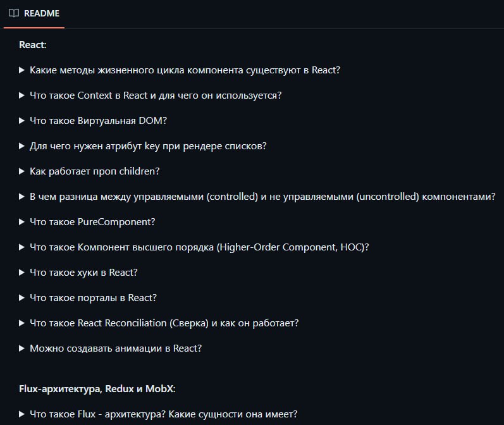Expand the Flux архитектура question
This screenshot has height=425, width=504.
(x=159, y=414)
